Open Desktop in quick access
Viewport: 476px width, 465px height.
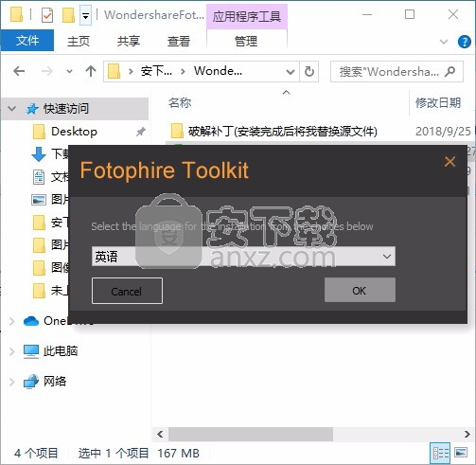(x=74, y=132)
